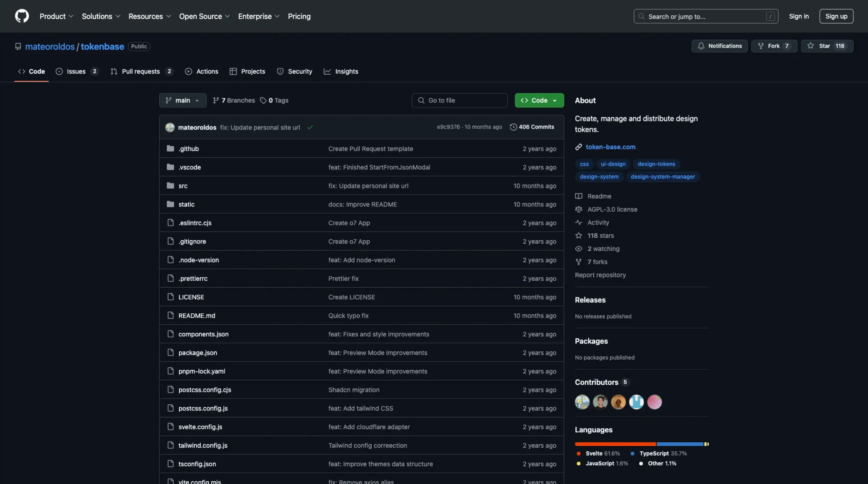Click the Sign up button

coord(836,16)
